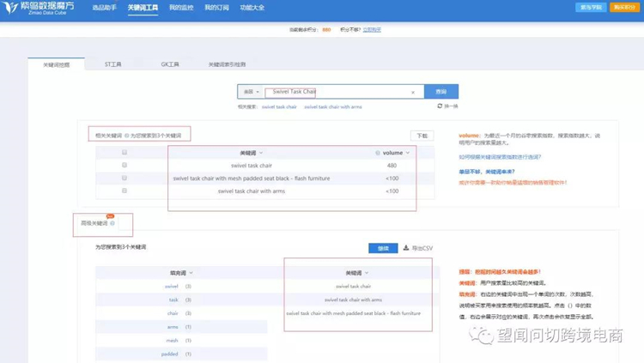Clear the search box with the X icon
Screen dimensions: 644x363
coord(413,92)
